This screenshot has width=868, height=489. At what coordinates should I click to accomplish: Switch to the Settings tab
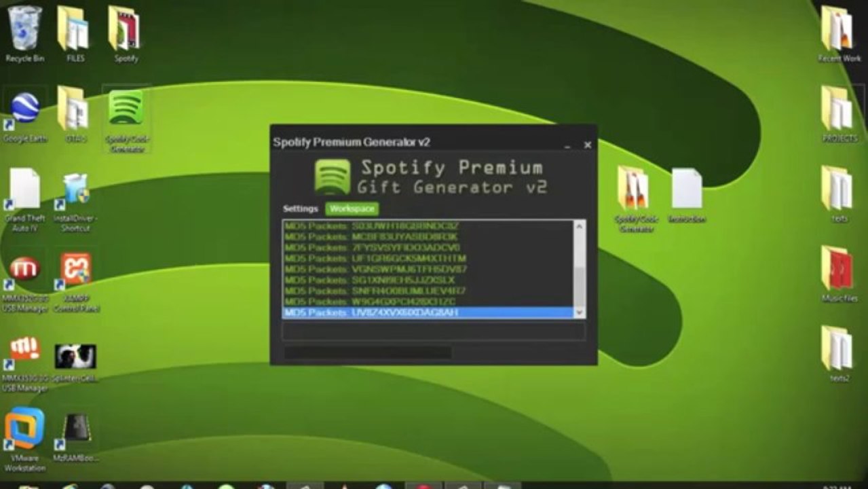click(x=300, y=209)
